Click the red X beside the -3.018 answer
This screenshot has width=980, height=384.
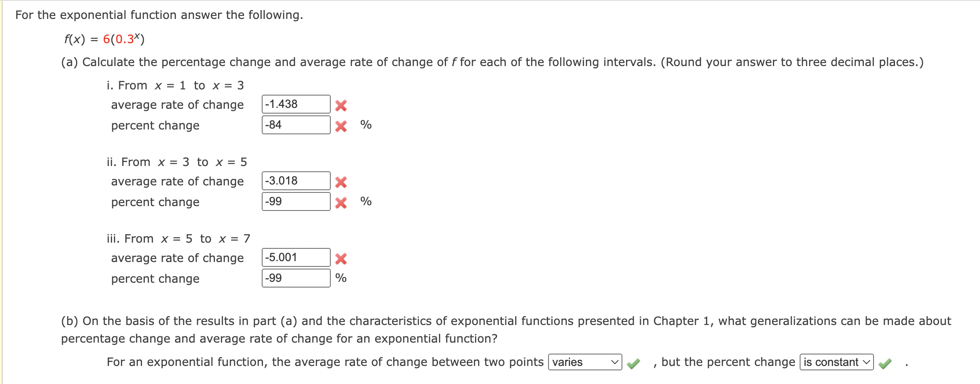[342, 181]
